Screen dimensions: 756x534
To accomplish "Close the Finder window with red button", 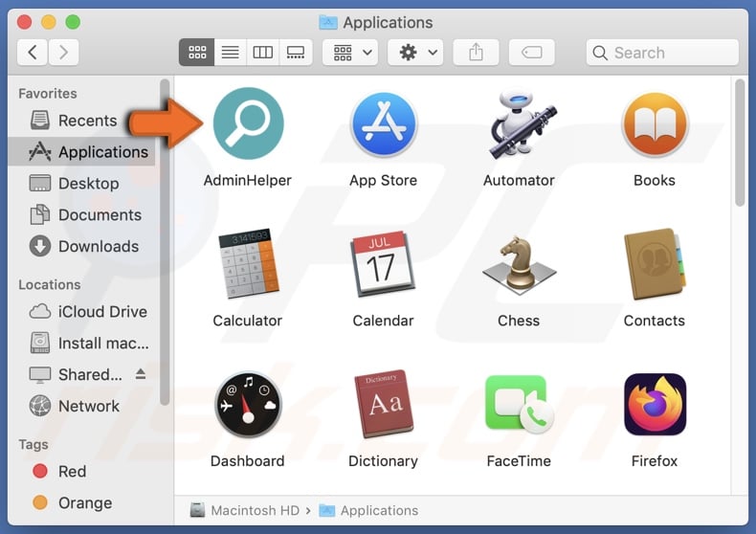I will click(x=24, y=22).
